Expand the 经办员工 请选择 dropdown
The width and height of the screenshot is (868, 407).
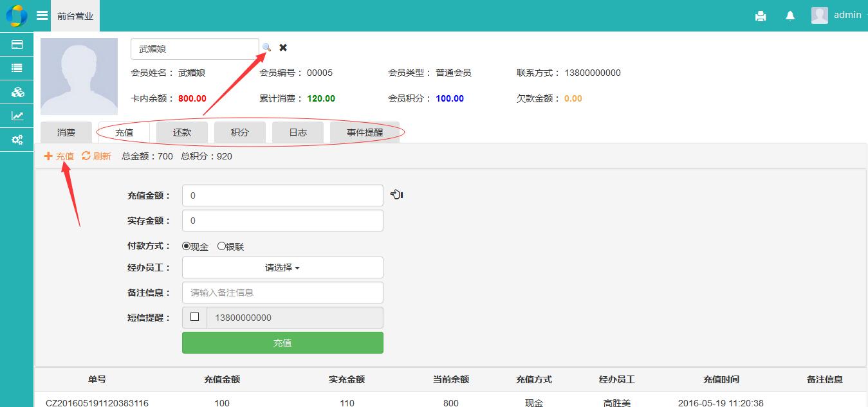282,267
